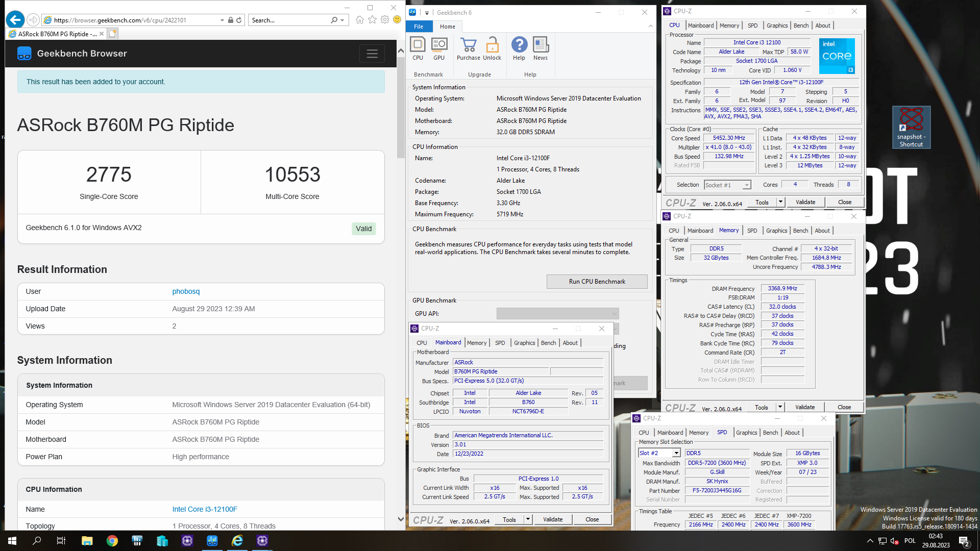Click the browser address bar URL field
980x551 pixels.
click(136, 20)
